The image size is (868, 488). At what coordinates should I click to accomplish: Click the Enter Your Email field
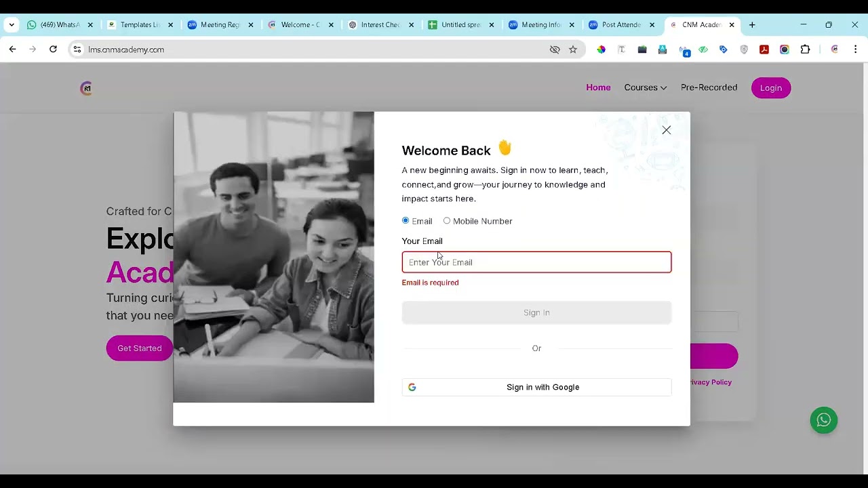536,262
